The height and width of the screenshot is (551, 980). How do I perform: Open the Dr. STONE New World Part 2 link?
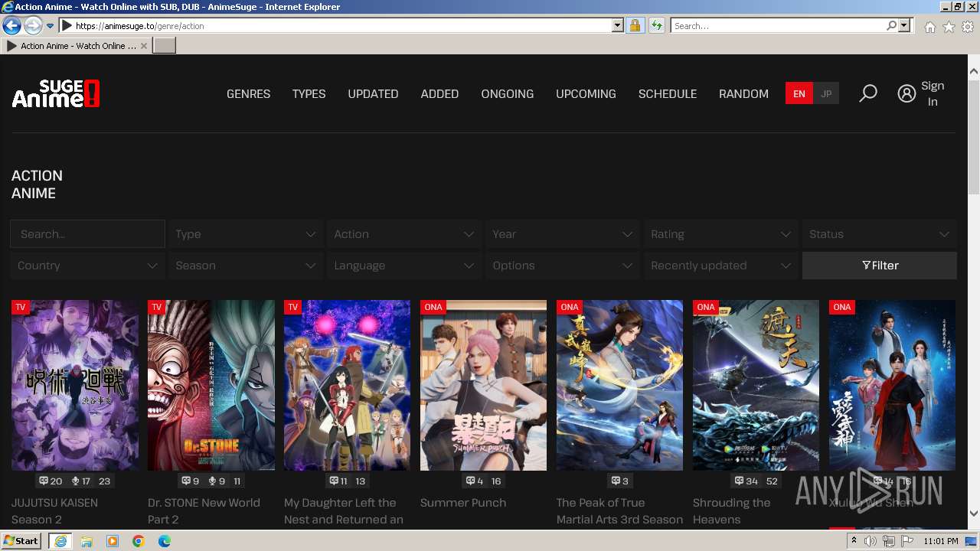click(x=204, y=511)
